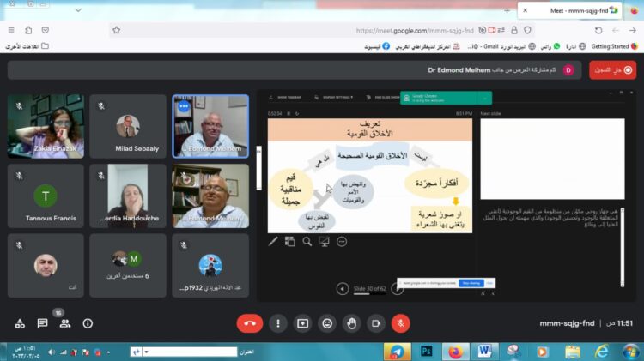644x361 pixels.
Task: Turn on the camera in Meet controls
Action: [376, 323]
